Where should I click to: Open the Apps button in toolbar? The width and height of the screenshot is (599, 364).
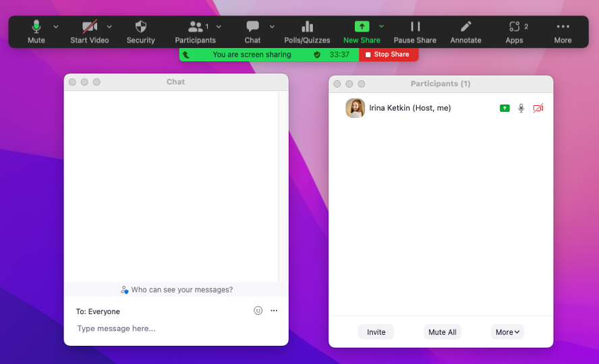coord(514,32)
